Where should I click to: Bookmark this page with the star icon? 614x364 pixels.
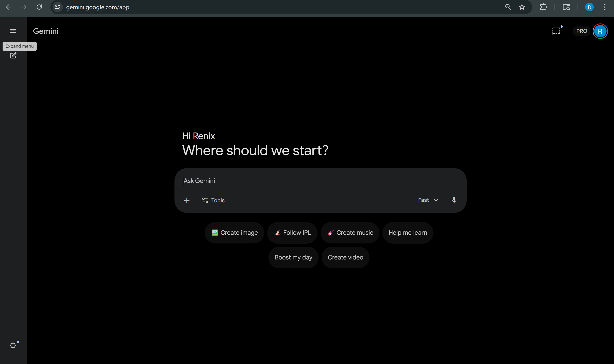click(522, 7)
